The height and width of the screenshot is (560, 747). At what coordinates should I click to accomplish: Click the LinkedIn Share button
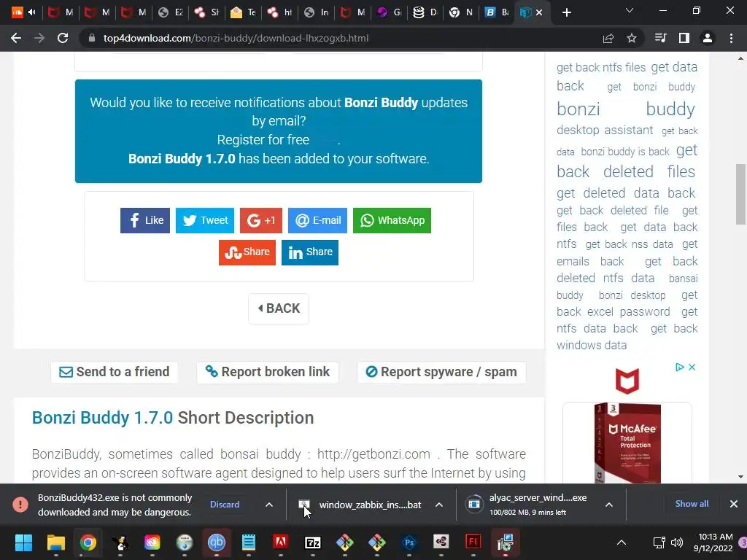310,252
